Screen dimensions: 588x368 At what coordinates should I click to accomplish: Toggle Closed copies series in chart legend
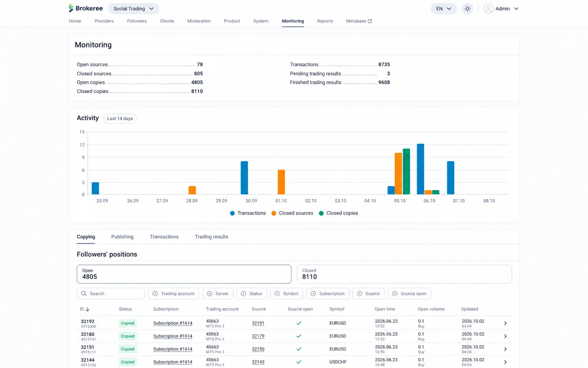[338, 213]
